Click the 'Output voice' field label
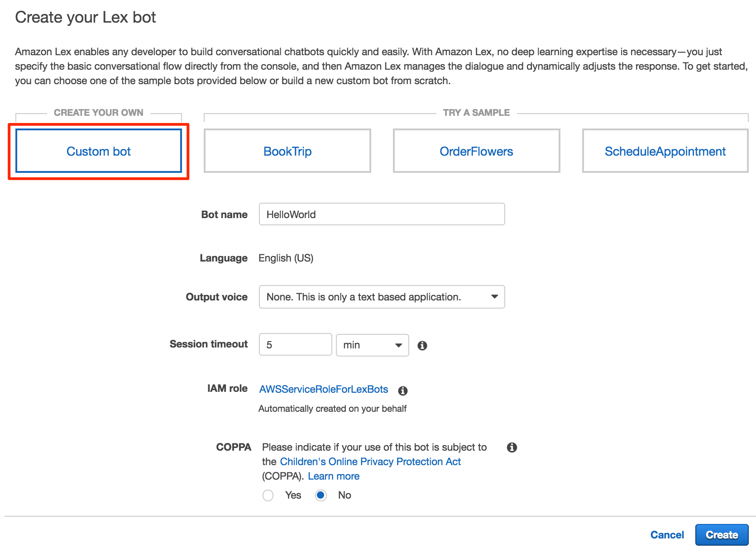Viewport: 756px width, 552px height. point(217,297)
